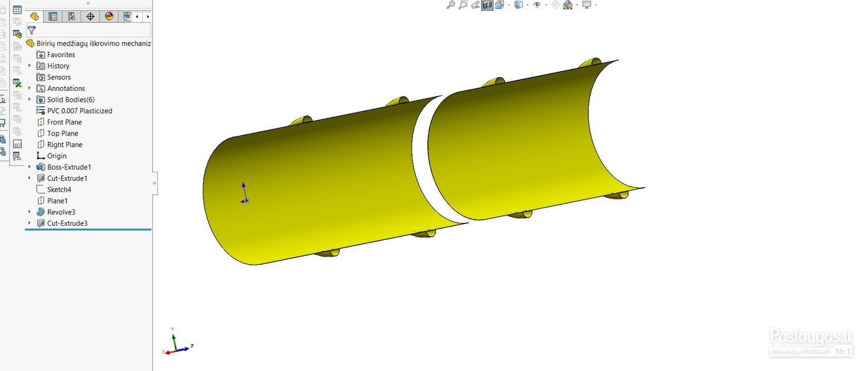Click the Apply Scene icon
Screen dimensions: 868x371
tap(568, 5)
